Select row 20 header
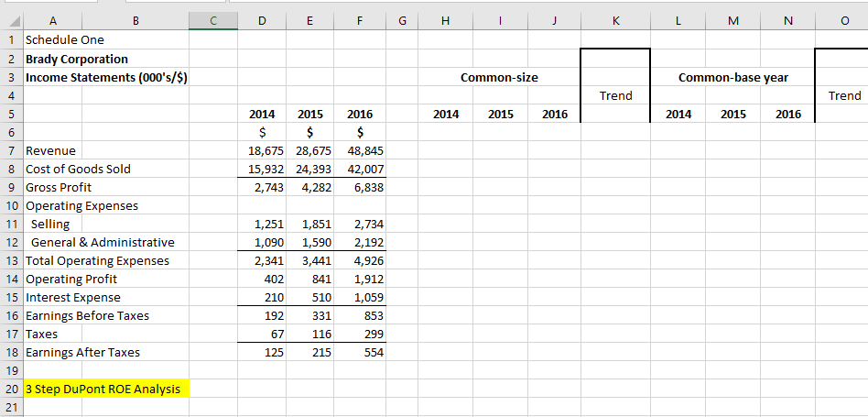The width and height of the screenshot is (868, 417). 12,390
